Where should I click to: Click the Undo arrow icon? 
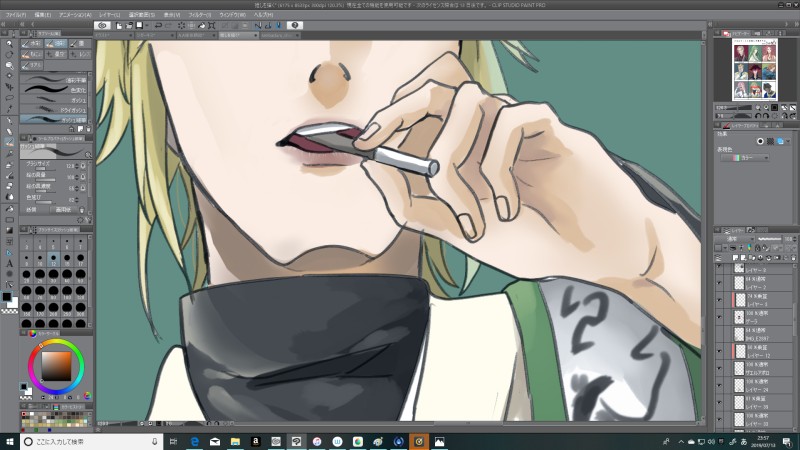pos(158,25)
